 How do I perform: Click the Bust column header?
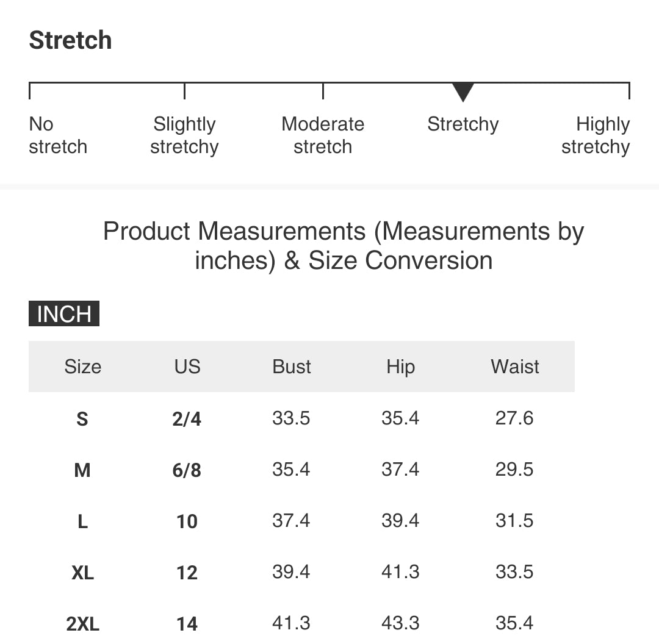[292, 367]
